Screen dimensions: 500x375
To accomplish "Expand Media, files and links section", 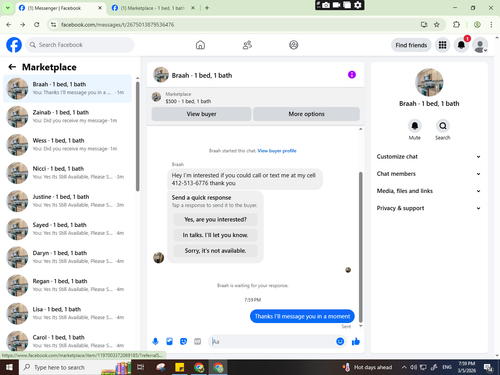I will point(429,191).
